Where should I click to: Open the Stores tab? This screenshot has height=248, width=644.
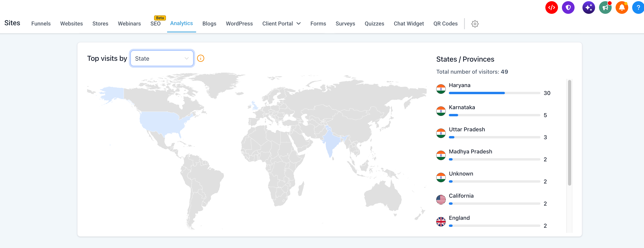click(100, 23)
